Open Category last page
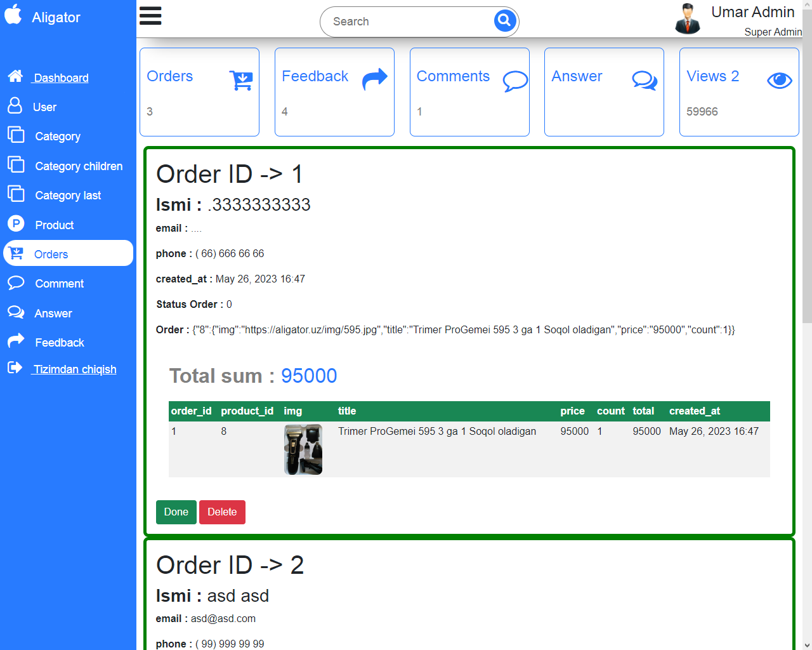 [x=68, y=196]
